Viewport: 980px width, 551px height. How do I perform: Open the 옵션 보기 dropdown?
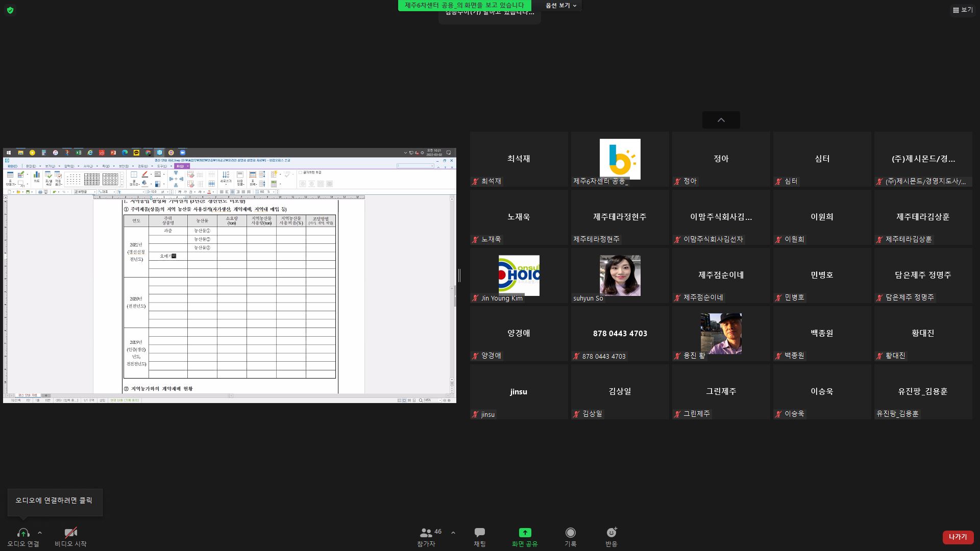pos(561,6)
